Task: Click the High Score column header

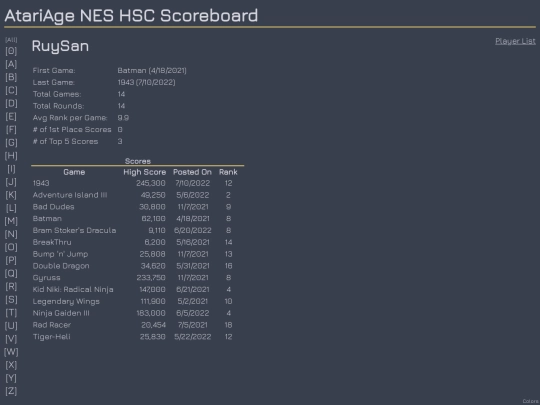Action: (x=145, y=172)
